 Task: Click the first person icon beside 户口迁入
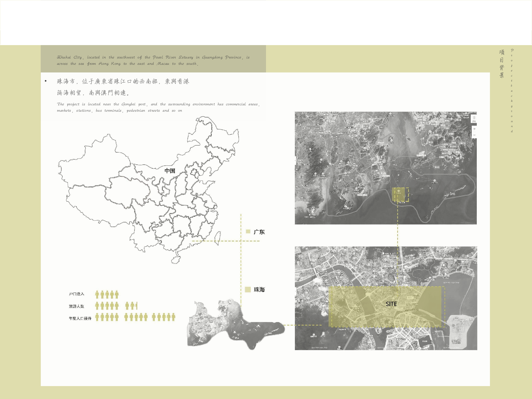[x=97, y=294]
